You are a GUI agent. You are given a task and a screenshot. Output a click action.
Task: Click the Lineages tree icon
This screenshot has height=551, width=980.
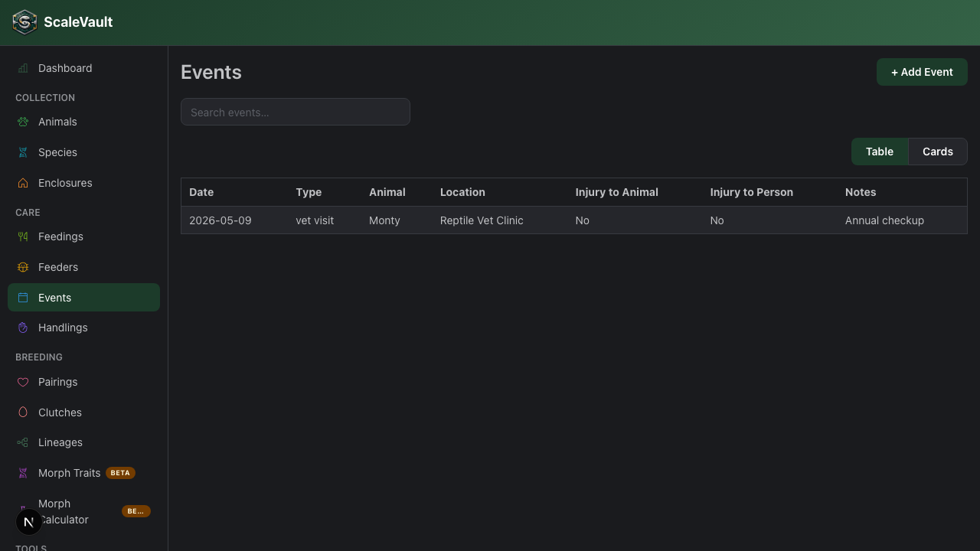coord(23,442)
